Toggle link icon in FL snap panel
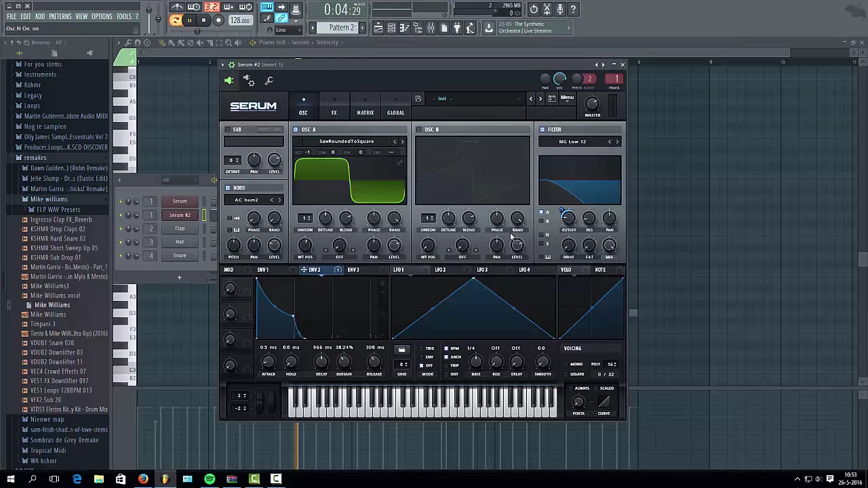Screen dimensions: 868x488 tap(281, 18)
